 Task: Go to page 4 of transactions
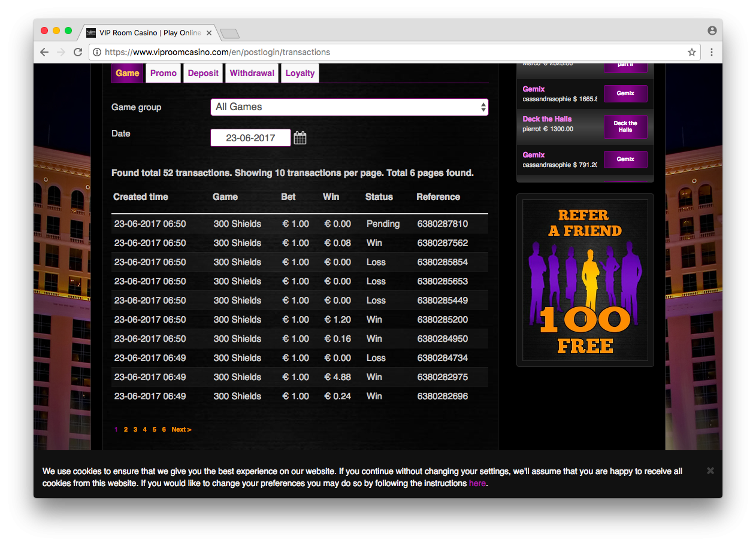coord(145,429)
